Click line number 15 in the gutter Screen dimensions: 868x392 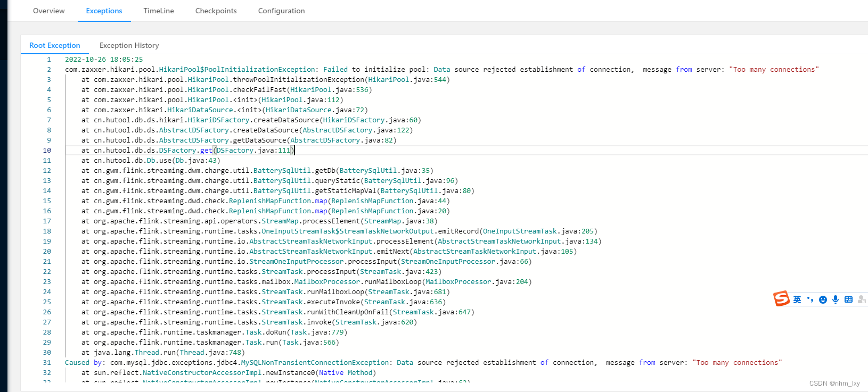coord(47,201)
